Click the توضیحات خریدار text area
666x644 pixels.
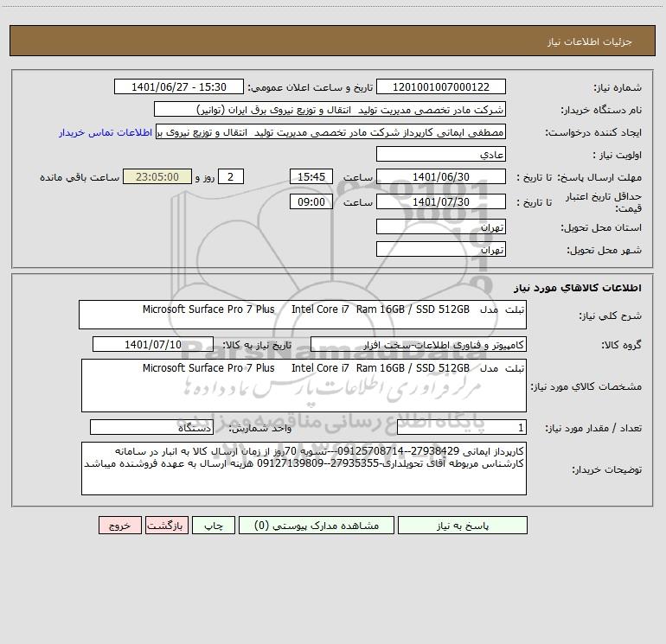coord(304,469)
